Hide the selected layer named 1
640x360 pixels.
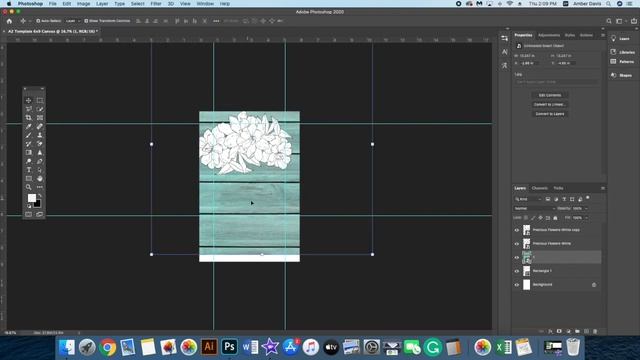click(x=517, y=258)
